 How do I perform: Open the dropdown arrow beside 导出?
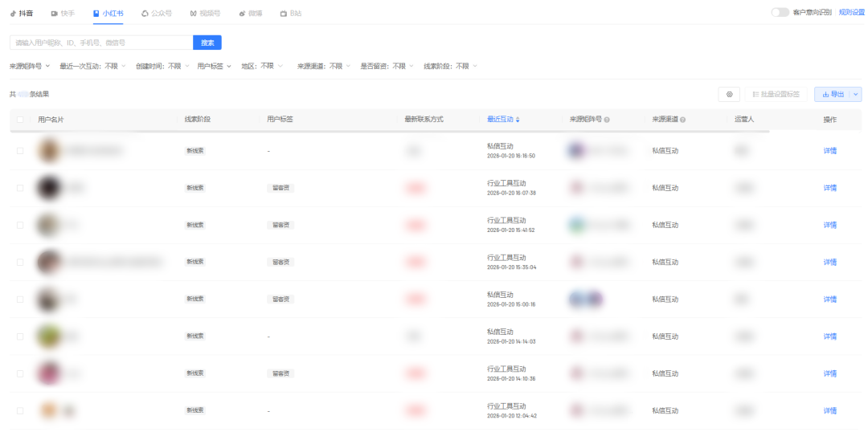pos(855,95)
